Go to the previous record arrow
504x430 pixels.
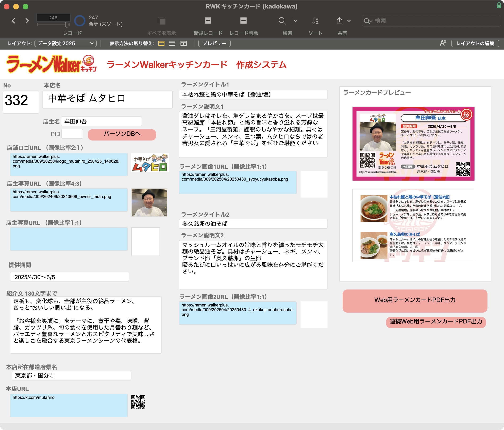(x=14, y=21)
